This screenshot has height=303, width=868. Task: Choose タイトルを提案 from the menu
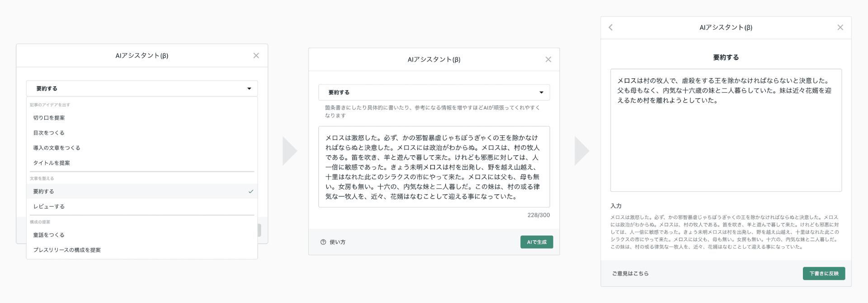tap(142, 163)
